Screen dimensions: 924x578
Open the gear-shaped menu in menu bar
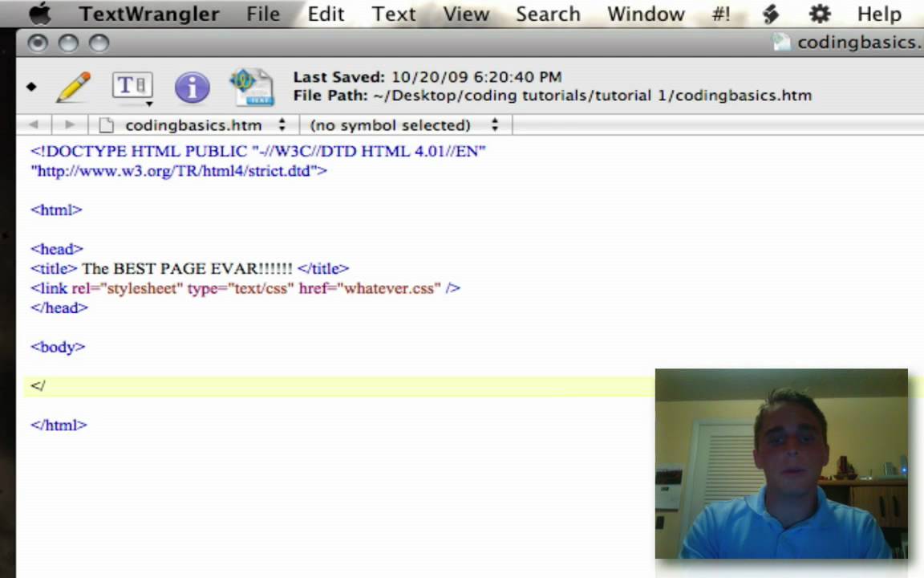(x=820, y=14)
